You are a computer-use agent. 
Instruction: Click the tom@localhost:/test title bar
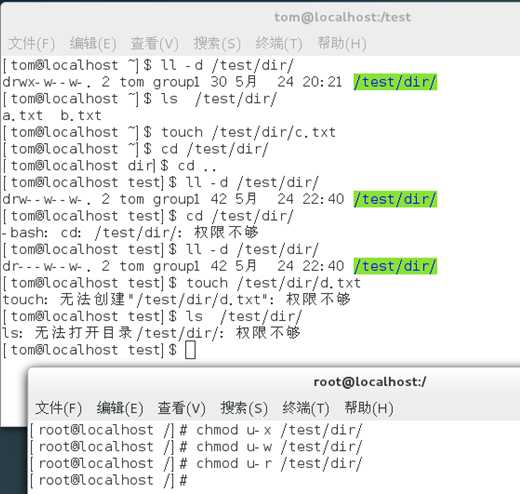coord(342,17)
